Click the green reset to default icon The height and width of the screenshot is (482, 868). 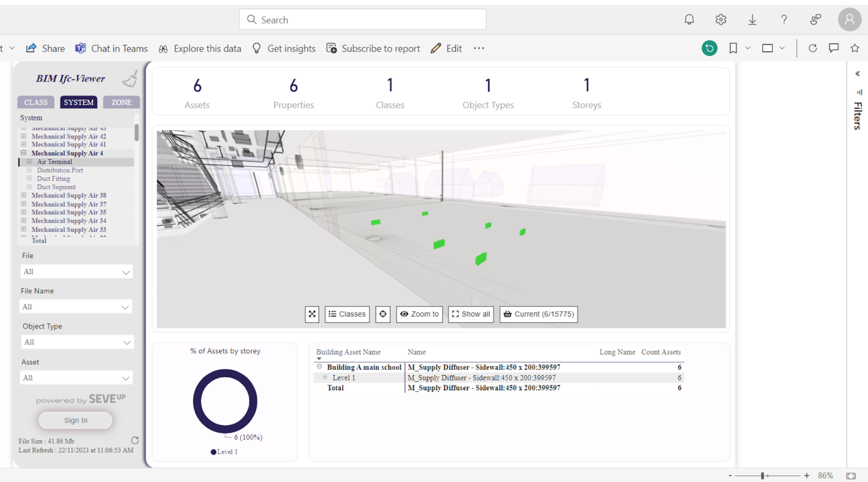point(709,48)
